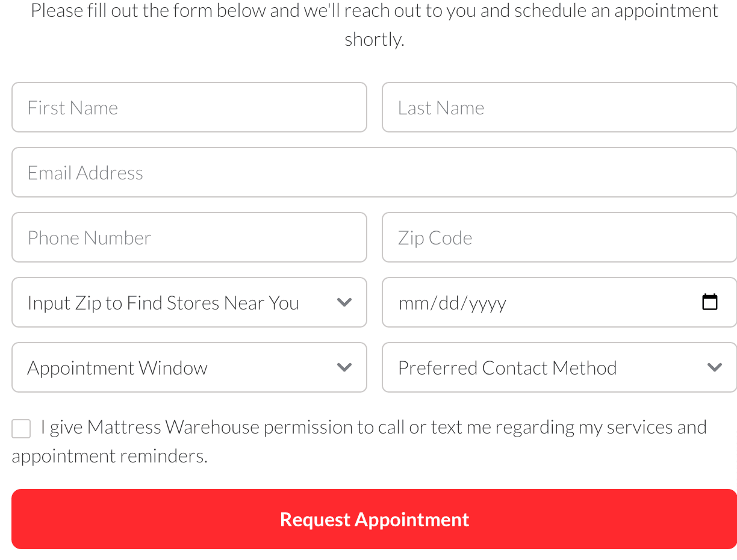This screenshot has height=560, width=737.
Task: Focus the First Name text field
Action: coord(189,107)
